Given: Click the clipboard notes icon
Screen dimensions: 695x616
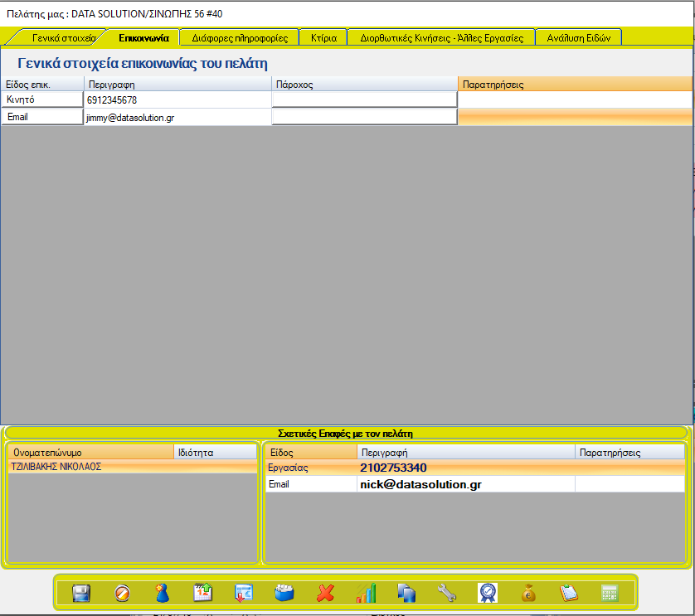Looking at the screenshot, I should coord(568,594).
